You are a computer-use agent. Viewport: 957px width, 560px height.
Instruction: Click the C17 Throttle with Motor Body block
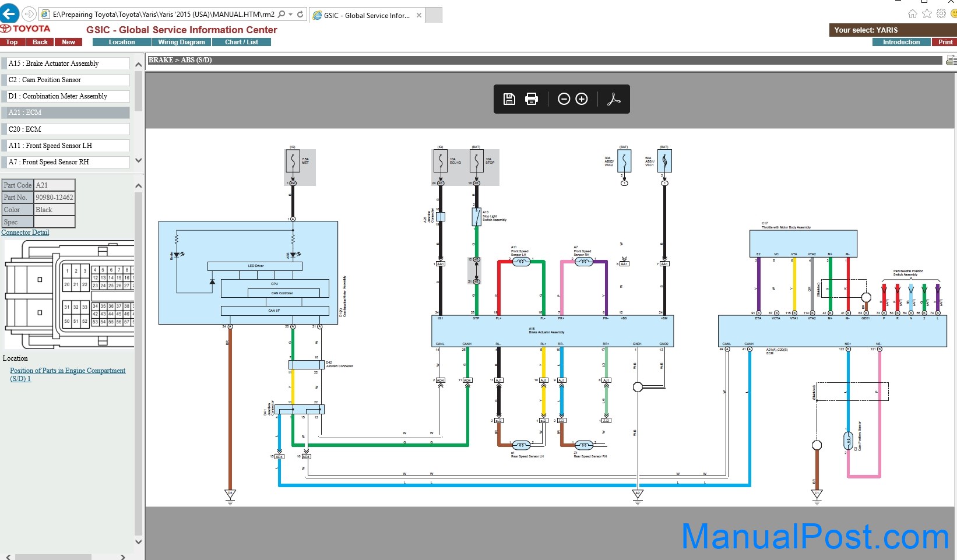[803, 243]
